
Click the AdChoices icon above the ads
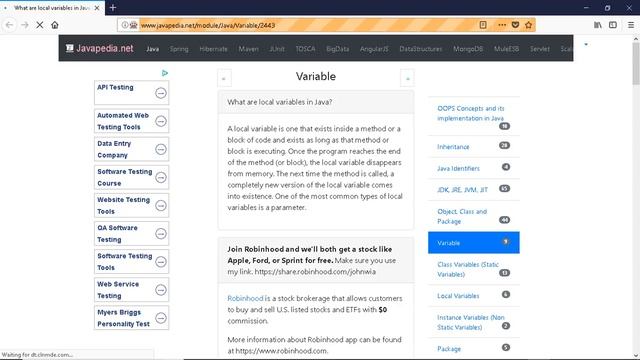pos(164,73)
